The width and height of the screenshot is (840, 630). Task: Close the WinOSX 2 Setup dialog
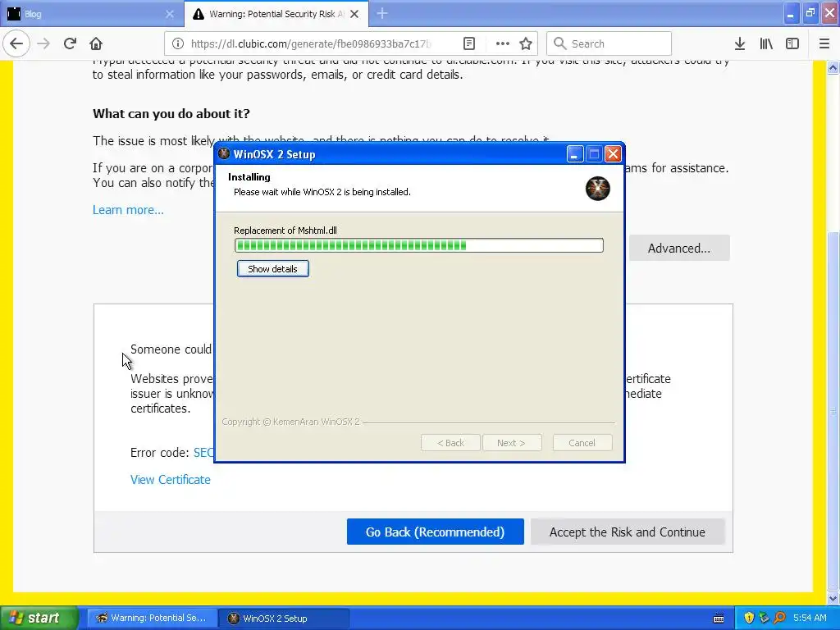click(613, 154)
